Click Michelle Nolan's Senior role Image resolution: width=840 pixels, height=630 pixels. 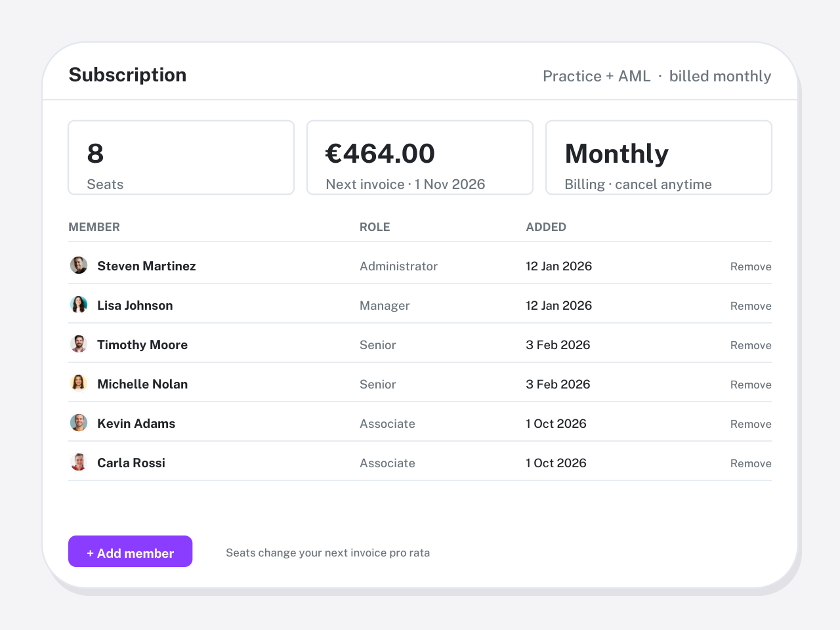point(378,384)
